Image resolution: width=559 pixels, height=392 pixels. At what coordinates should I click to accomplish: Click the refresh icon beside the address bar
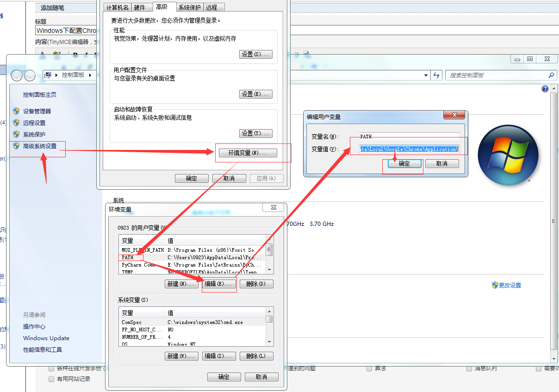pyautogui.click(x=437, y=75)
